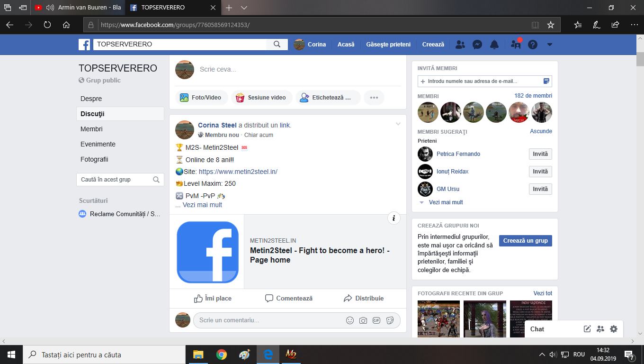Click Distribuie share button
The width and height of the screenshot is (644, 364).
click(x=364, y=298)
